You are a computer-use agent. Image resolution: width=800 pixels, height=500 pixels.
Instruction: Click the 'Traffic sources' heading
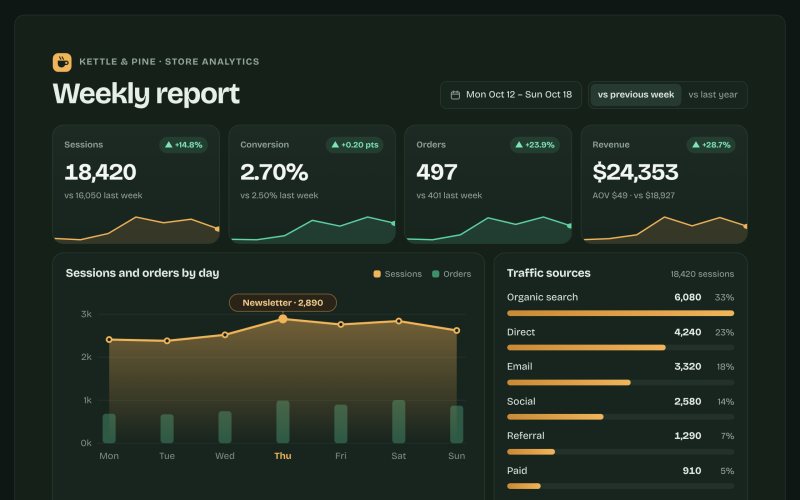(548, 273)
